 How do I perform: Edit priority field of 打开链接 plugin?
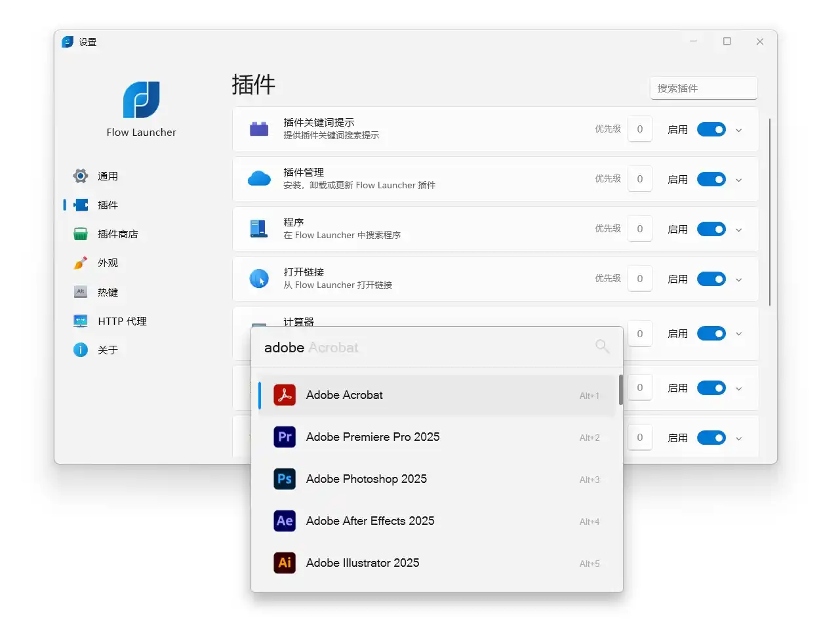coord(640,279)
